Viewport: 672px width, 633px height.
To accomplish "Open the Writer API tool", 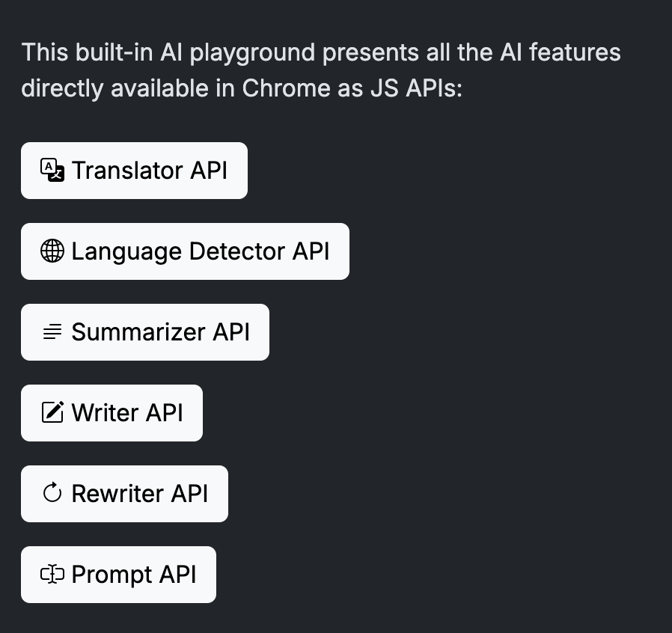I will pyautogui.click(x=112, y=412).
